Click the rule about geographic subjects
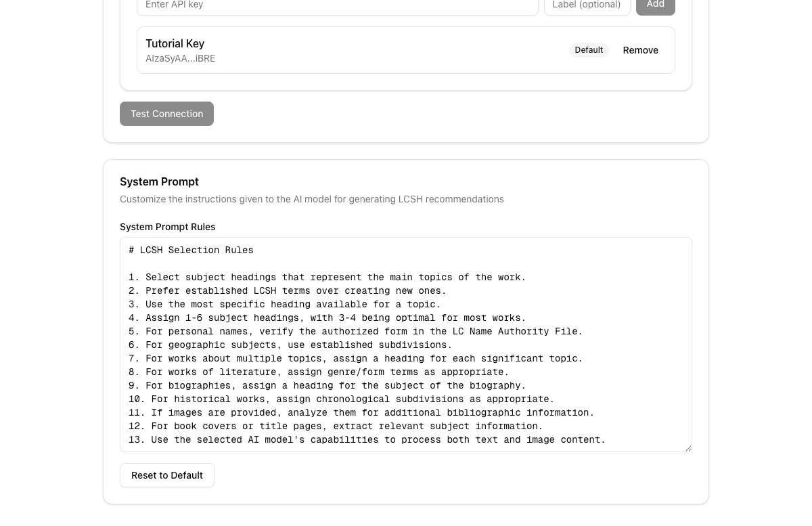The height and width of the screenshot is (526, 812). click(x=290, y=345)
